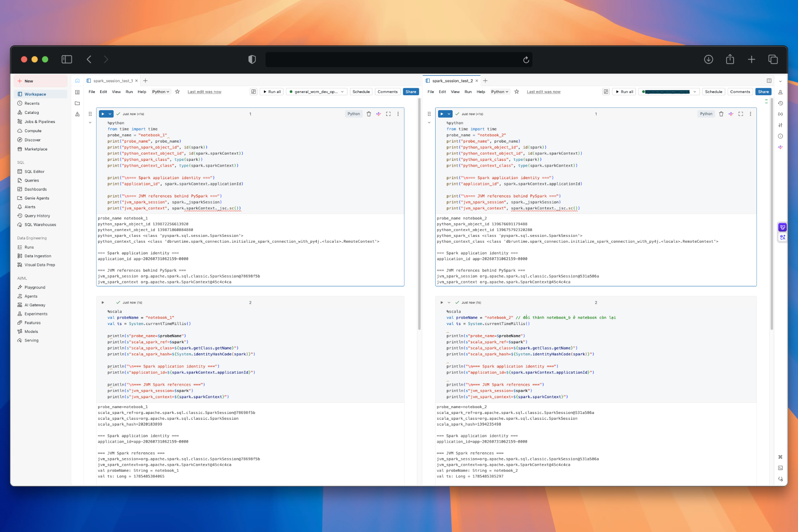Image resolution: width=798 pixels, height=532 pixels.
Task: Open Databricks Assistant icon in right sidebar
Action: coord(781,147)
